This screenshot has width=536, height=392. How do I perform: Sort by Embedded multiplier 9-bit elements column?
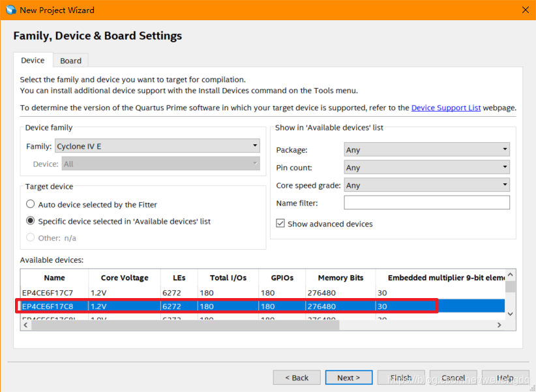tap(440, 278)
